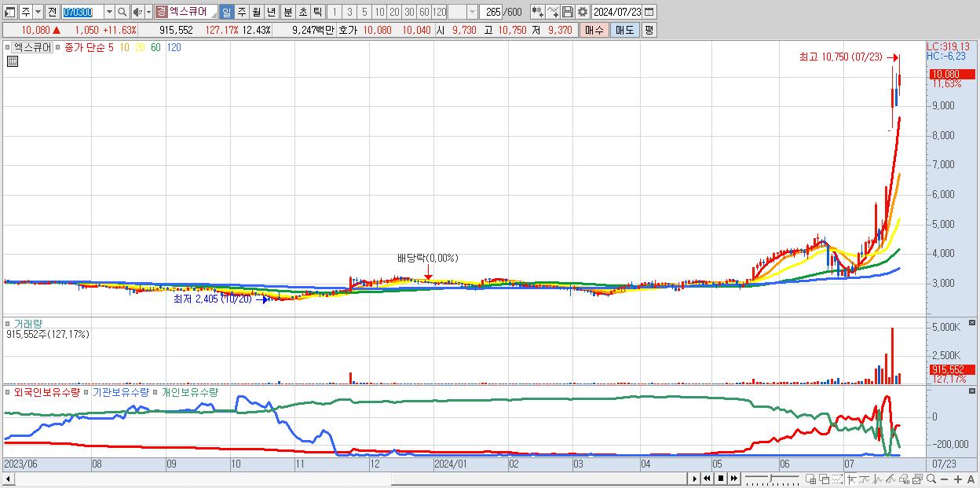Click the 엑스큐어 chart legend label

coord(33,47)
